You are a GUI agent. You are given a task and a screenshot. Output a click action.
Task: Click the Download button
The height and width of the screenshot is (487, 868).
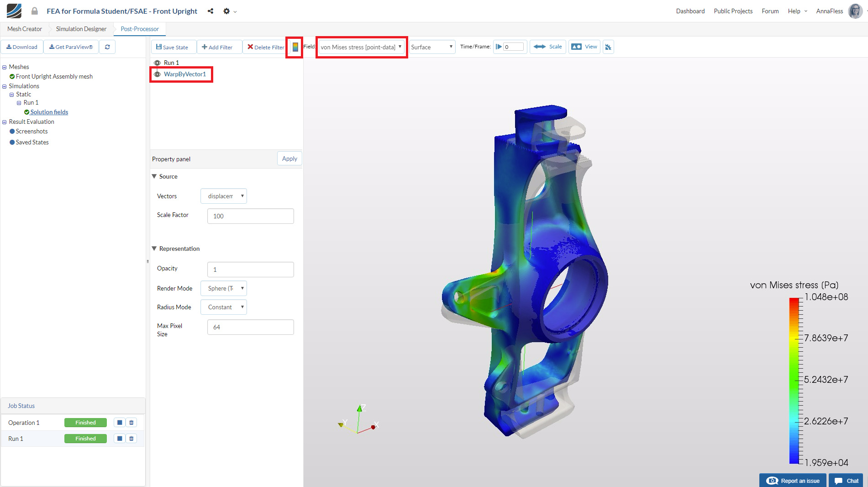(x=22, y=47)
